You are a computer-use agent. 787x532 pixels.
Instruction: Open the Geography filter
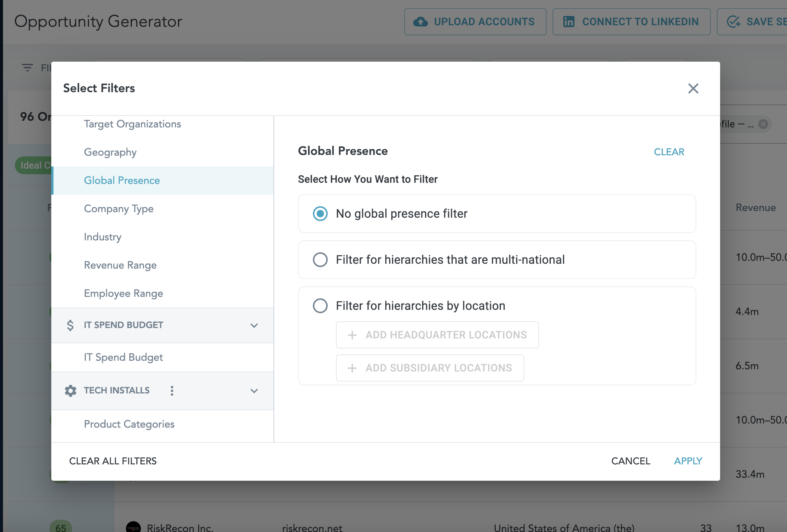coord(110,152)
